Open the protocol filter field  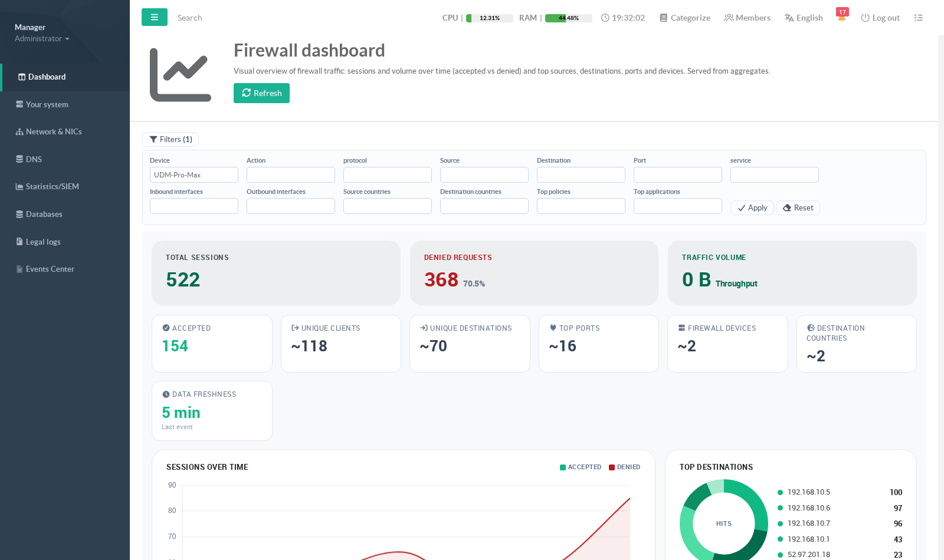[x=388, y=175]
